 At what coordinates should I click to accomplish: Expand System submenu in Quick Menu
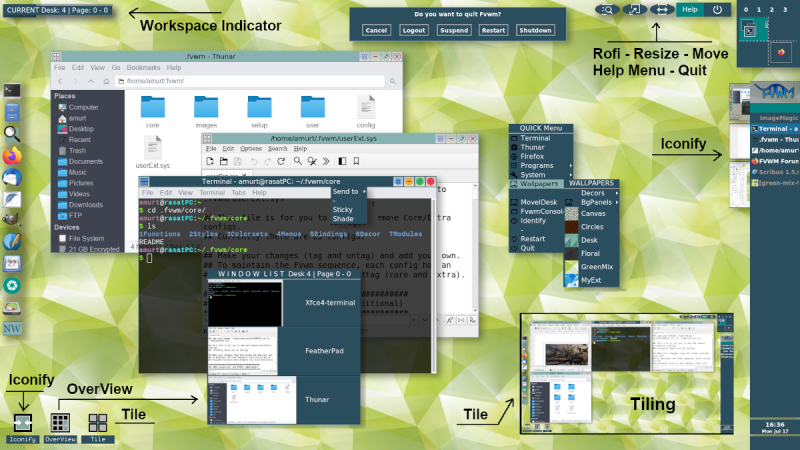(541, 174)
